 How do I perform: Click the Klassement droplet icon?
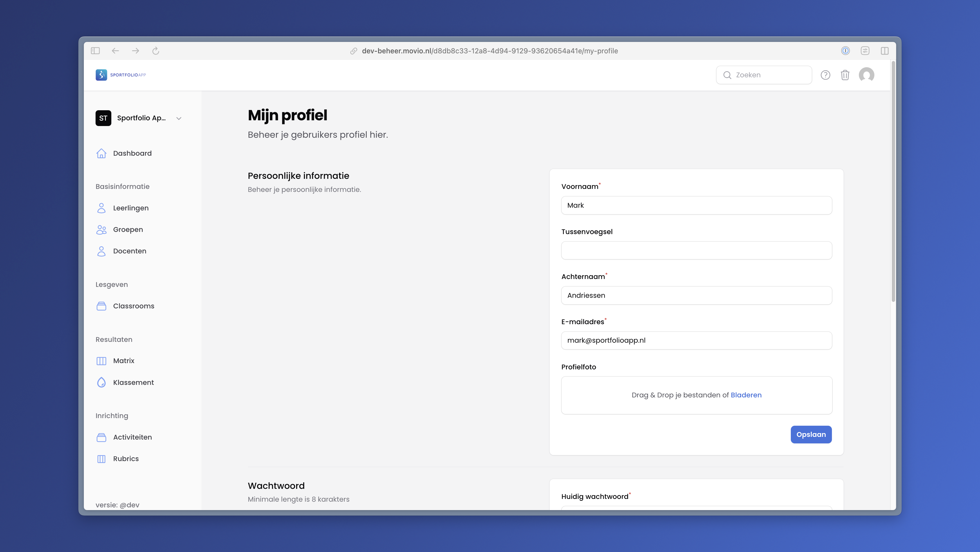pos(101,382)
